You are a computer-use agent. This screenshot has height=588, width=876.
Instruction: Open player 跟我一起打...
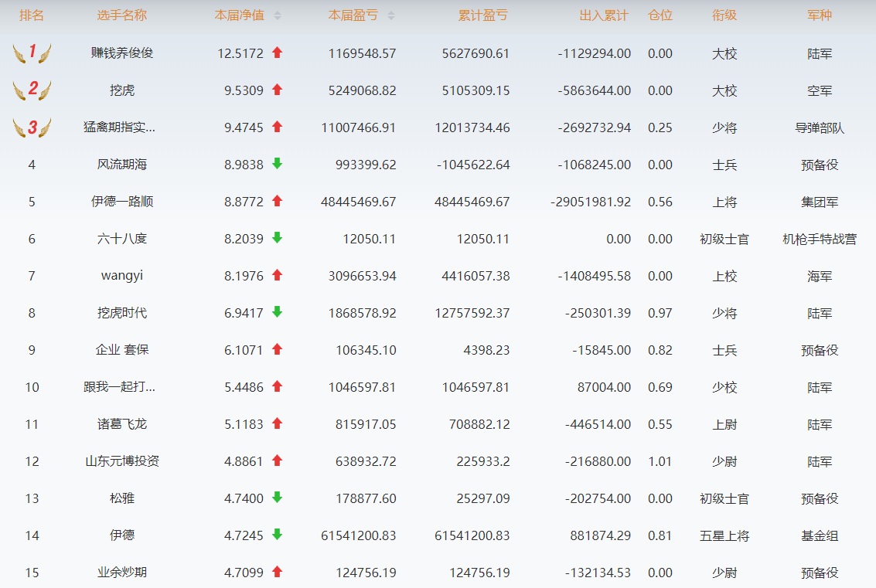coord(120,387)
